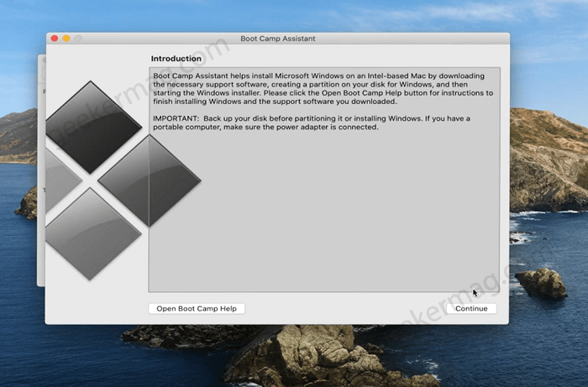Click the intro paragraph starting 'Boot Camp Assistant helps'
The image size is (588, 387).
point(323,88)
